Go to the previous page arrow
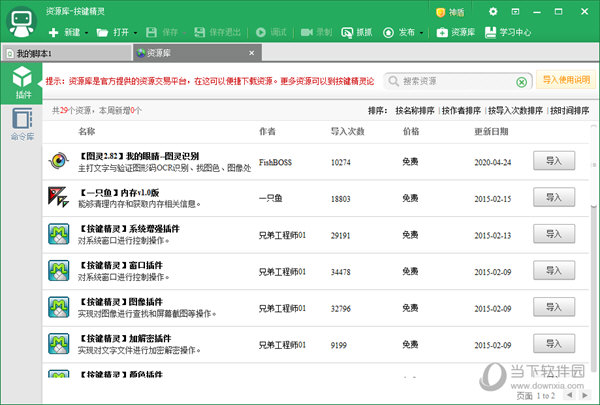The height and width of the screenshot is (405, 600). pyautogui.click(x=570, y=395)
